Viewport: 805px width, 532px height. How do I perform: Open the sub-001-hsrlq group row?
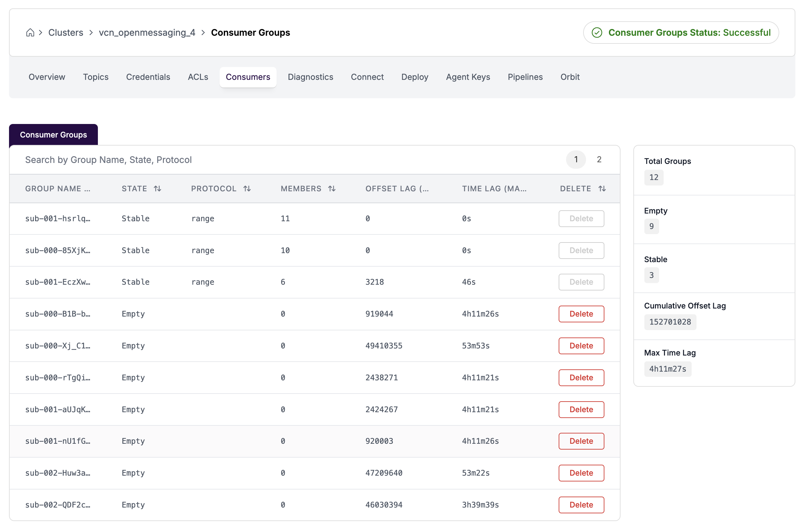[x=58, y=218]
